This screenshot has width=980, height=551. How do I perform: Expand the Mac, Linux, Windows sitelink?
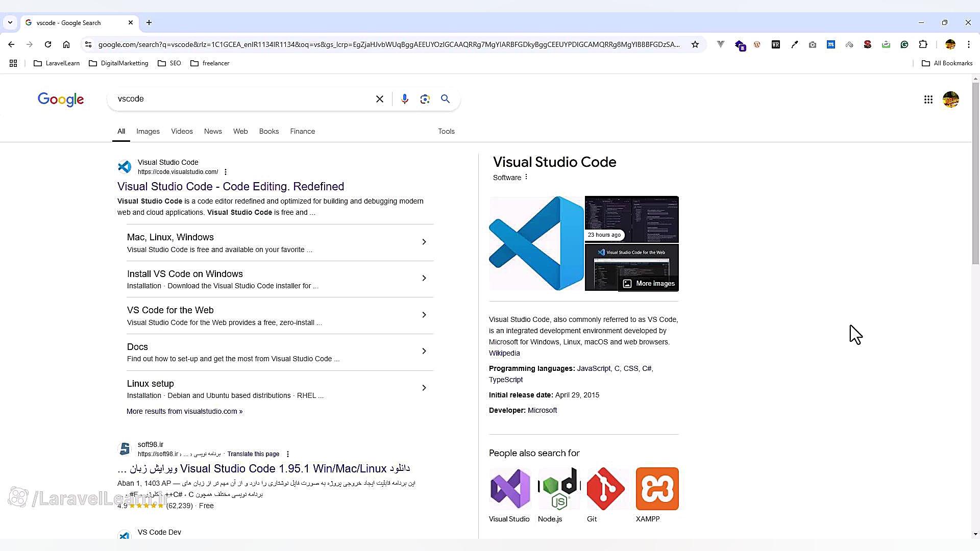pos(424,242)
